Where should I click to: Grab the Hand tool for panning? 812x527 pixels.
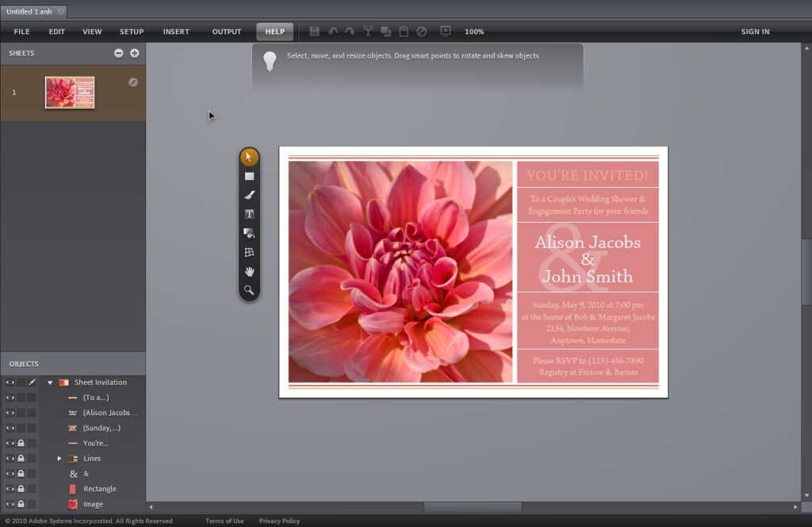coord(248,272)
